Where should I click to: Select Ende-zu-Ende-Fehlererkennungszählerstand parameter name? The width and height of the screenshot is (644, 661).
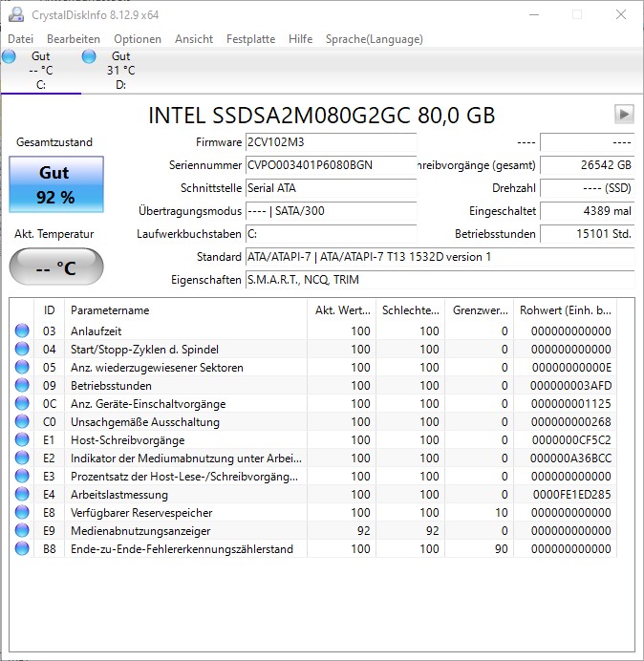click(x=182, y=549)
